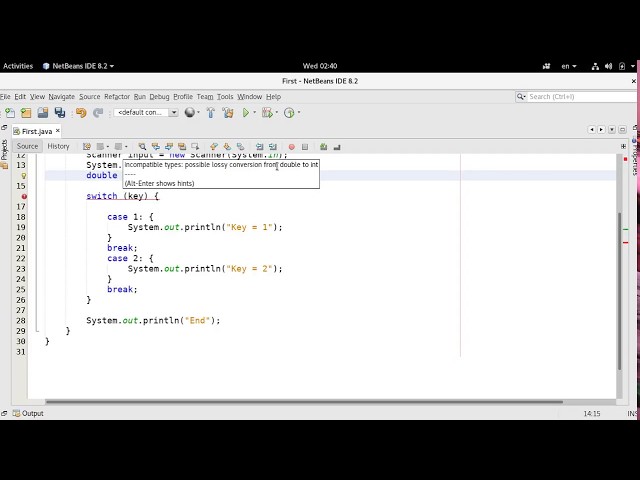Viewport: 640px width, 480px height.
Task: Click the Comment code icon
Action: coord(323,147)
